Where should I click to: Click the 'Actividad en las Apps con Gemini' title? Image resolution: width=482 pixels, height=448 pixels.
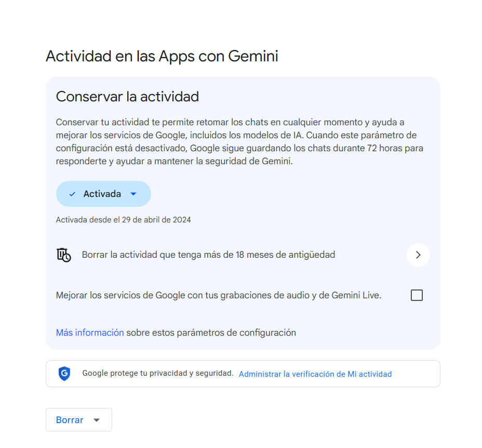162,56
